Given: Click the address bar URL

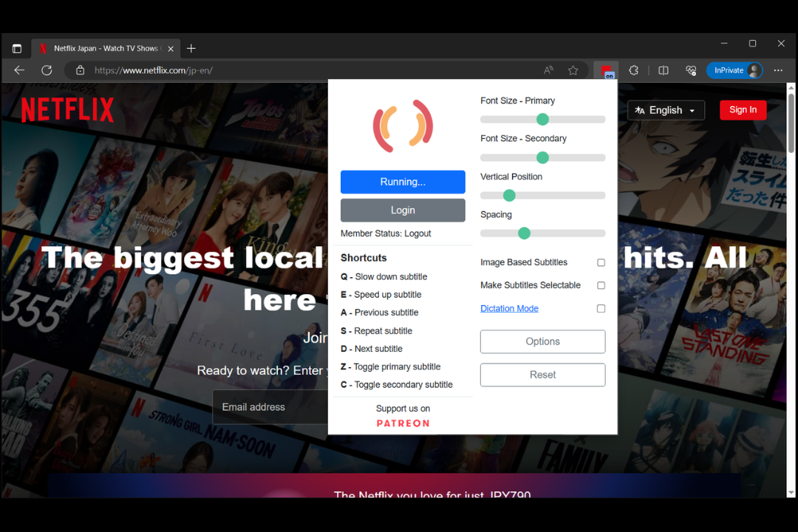Looking at the screenshot, I should (154, 70).
